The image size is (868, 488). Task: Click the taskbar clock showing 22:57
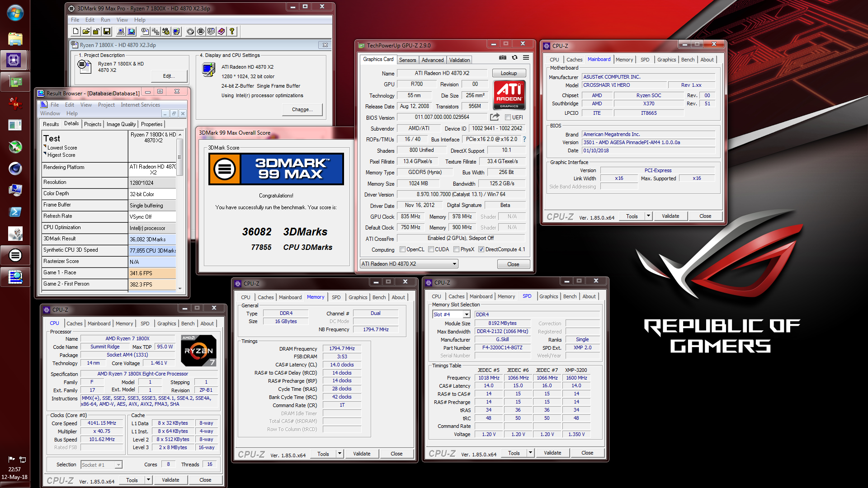point(14,469)
